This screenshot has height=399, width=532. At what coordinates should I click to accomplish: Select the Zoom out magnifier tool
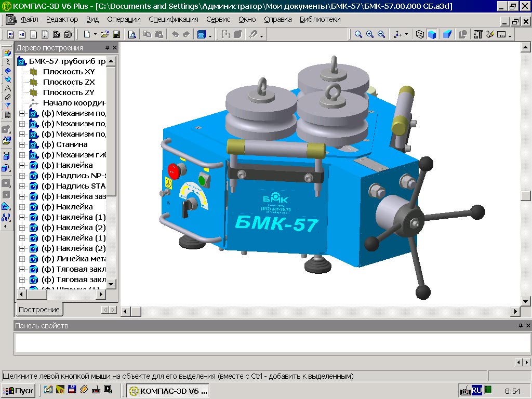click(x=381, y=34)
